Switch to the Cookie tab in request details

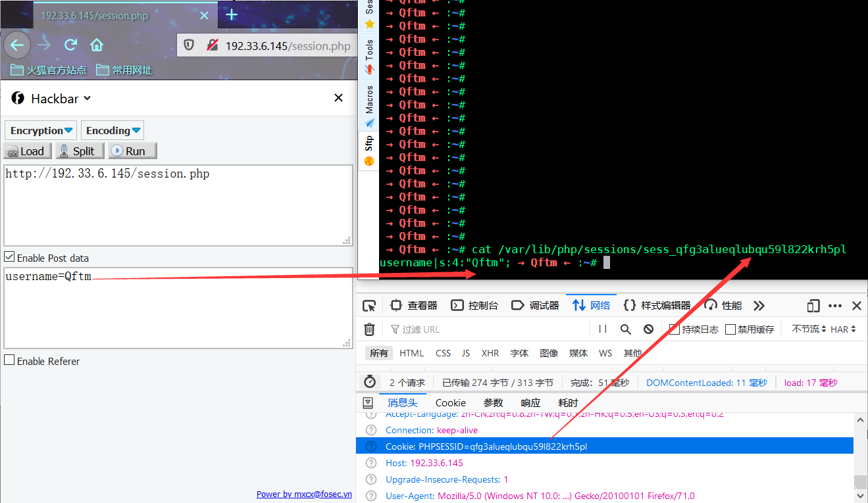click(450, 402)
